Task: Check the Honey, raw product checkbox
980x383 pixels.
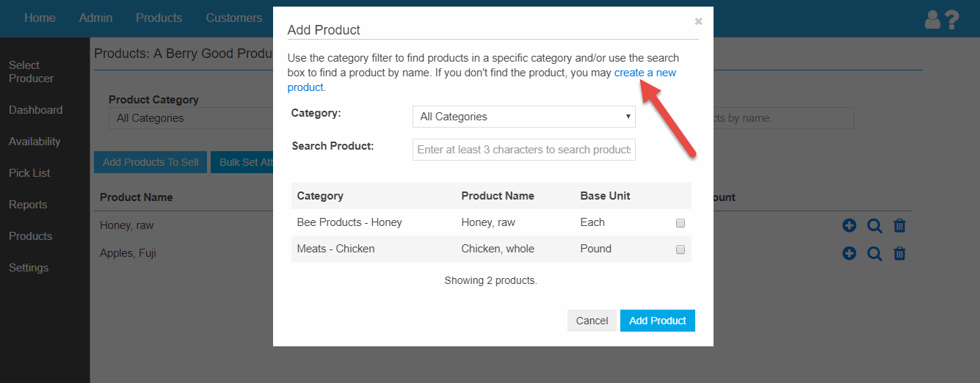Action: point(680,223)
